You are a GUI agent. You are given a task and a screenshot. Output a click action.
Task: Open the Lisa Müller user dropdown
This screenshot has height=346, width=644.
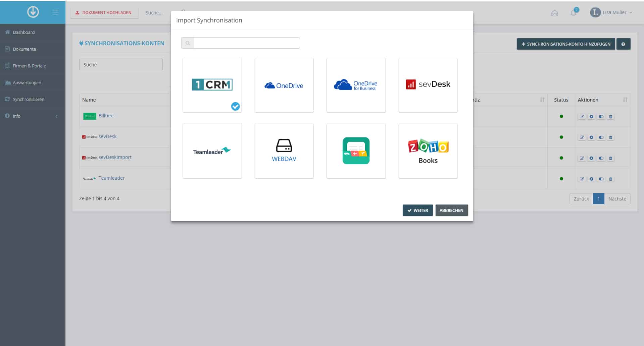tap(611, 12)
